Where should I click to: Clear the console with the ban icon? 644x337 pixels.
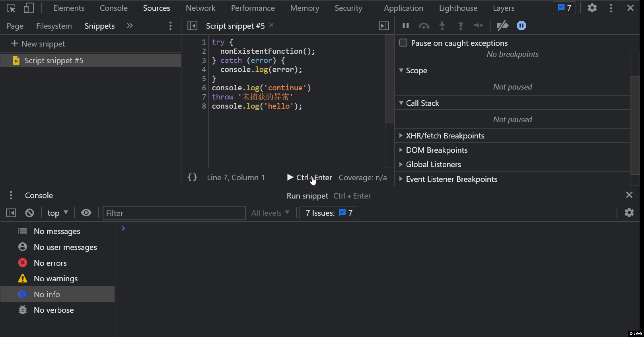click(x=29, y=213)
